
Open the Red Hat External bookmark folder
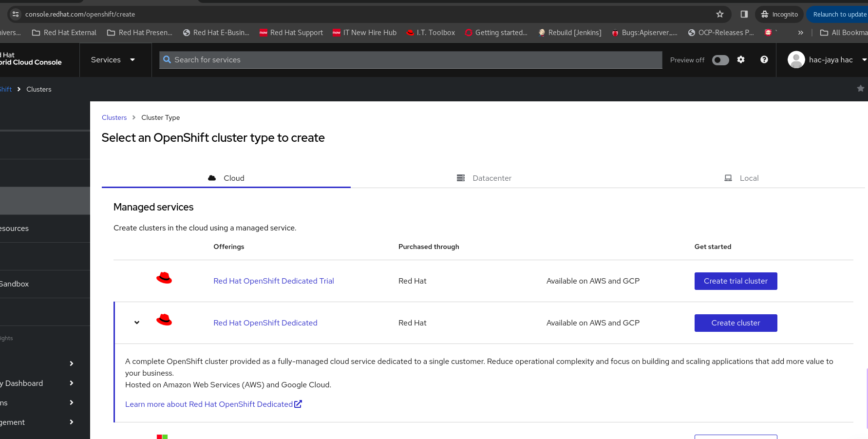point(64,33)
